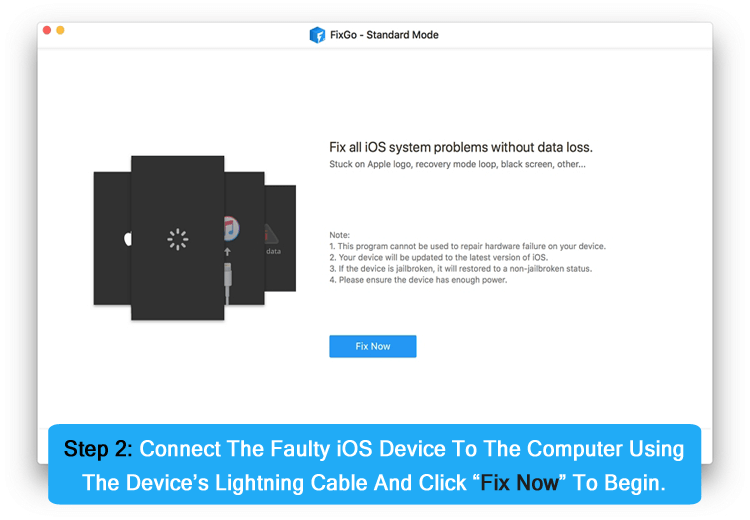This screenshot has height=520, width=750.
Task: Click note 3 about jailbroken device status
Action: [x=458, y=268]
